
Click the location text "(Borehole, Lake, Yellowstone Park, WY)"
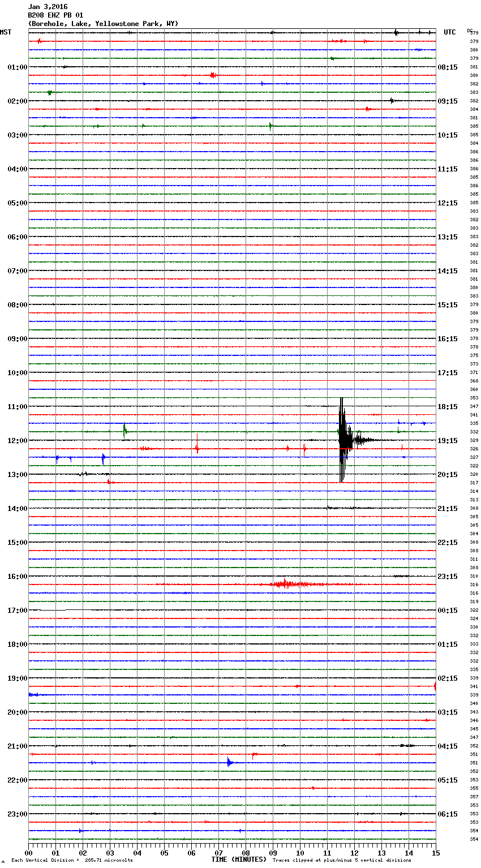tap(103, 24)
